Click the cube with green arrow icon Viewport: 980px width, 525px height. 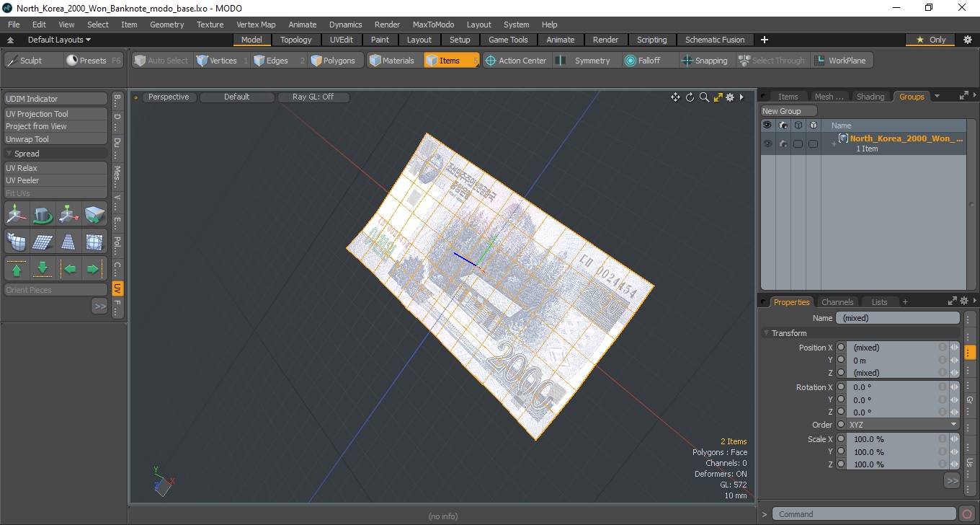pos(94,214)
